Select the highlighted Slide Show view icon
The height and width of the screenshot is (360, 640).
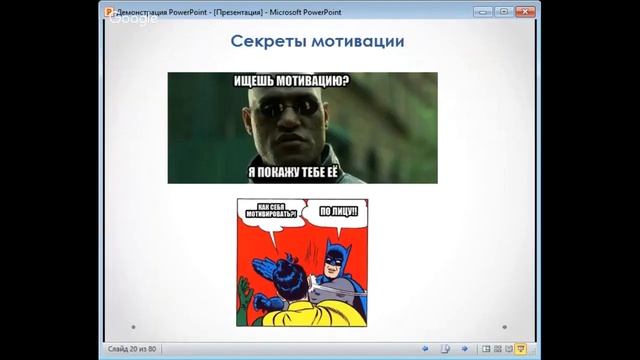[521, 349]
